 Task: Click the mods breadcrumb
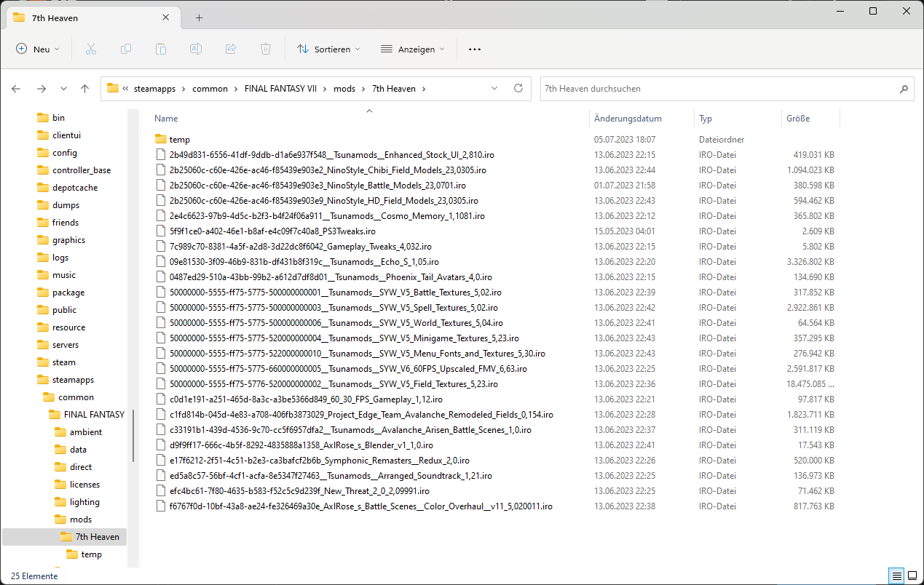(344, 89)
